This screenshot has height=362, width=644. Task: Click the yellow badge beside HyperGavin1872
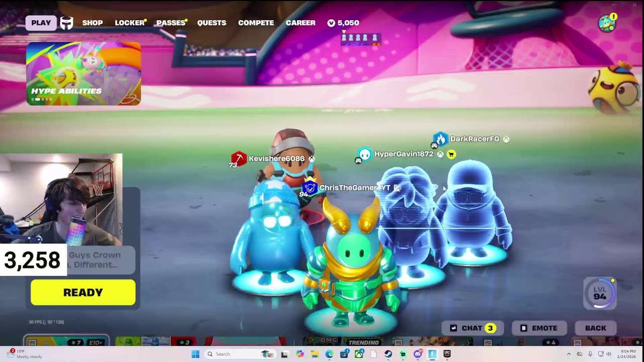click(451, 154)
